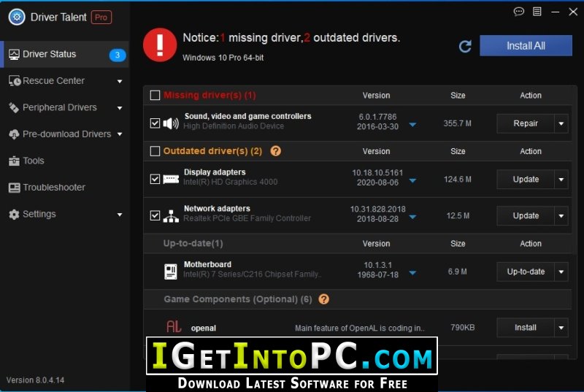
Task: Click the Install All button
Action: [526, 46]
